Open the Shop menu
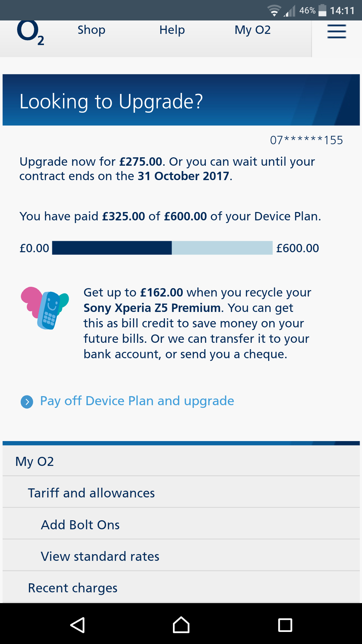Image resolution: width=362 pixels, height=644 pixels. point(91,30)
